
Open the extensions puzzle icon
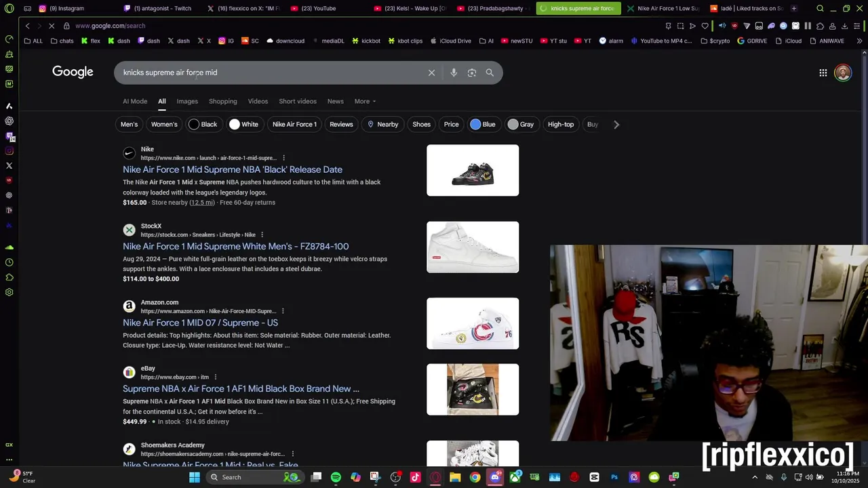tap(820, 26)
